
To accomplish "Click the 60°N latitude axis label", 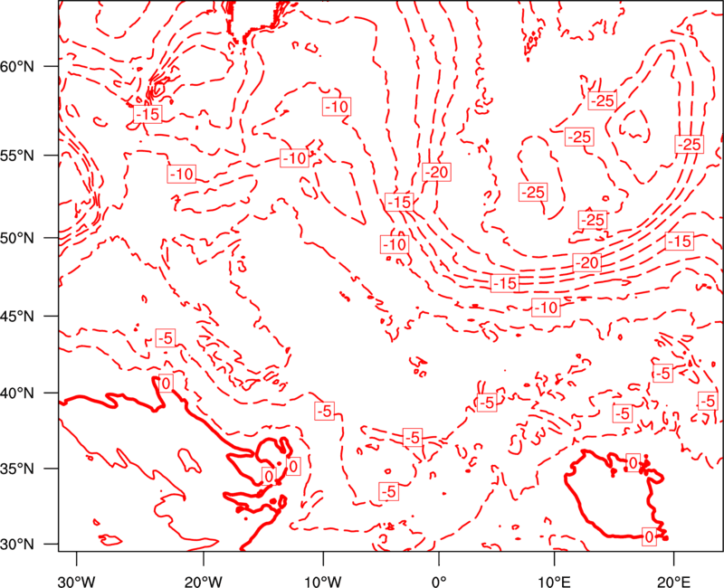I will [x=17, y=67].
